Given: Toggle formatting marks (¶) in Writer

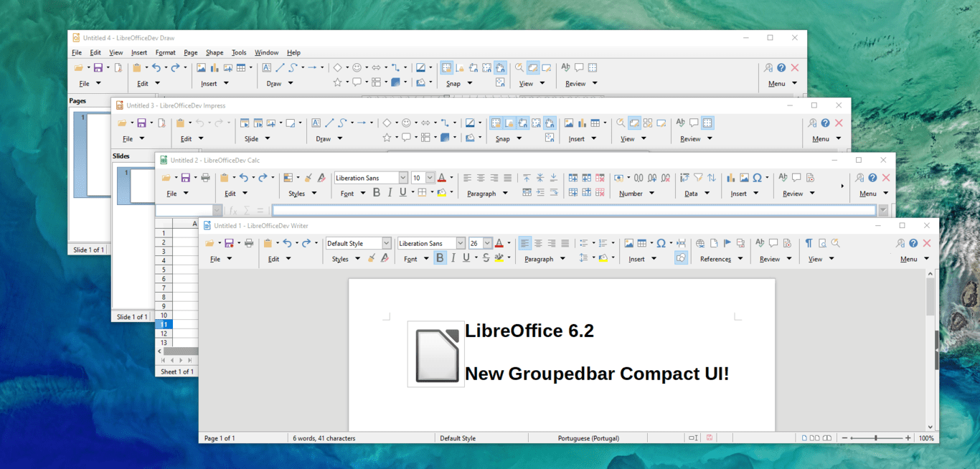Looking at the screenshot, I should pyautogui.click(x=809, y=243).
